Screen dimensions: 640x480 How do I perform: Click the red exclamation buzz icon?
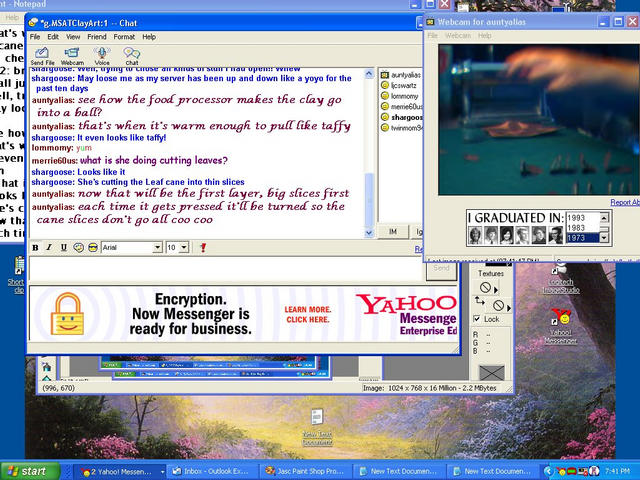[203, 247]
